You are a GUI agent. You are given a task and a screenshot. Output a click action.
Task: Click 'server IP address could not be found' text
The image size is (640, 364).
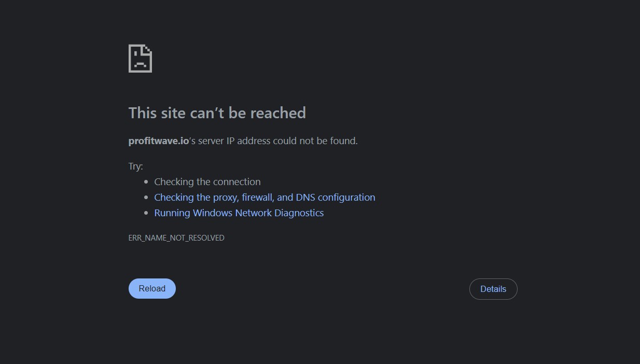(277, 141)
